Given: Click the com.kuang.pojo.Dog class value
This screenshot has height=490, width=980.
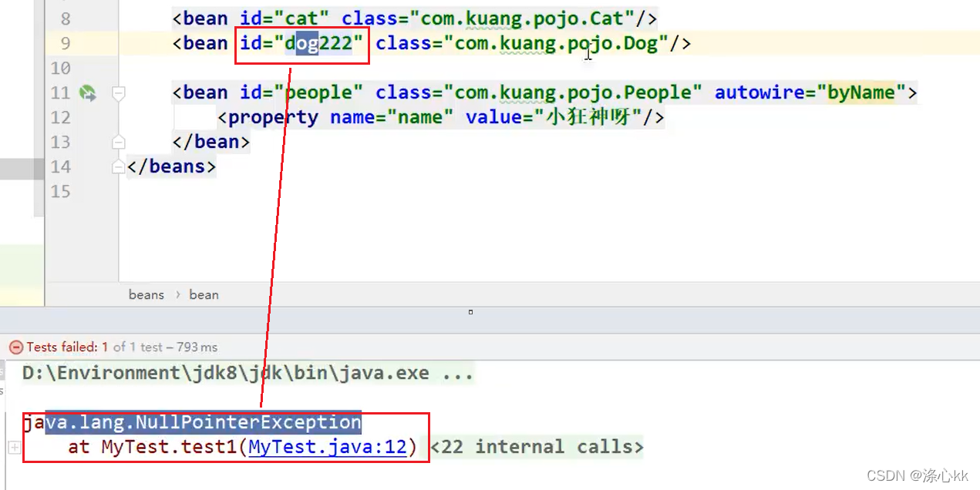Looking at the screenshot, I should [x=555, y=44].
